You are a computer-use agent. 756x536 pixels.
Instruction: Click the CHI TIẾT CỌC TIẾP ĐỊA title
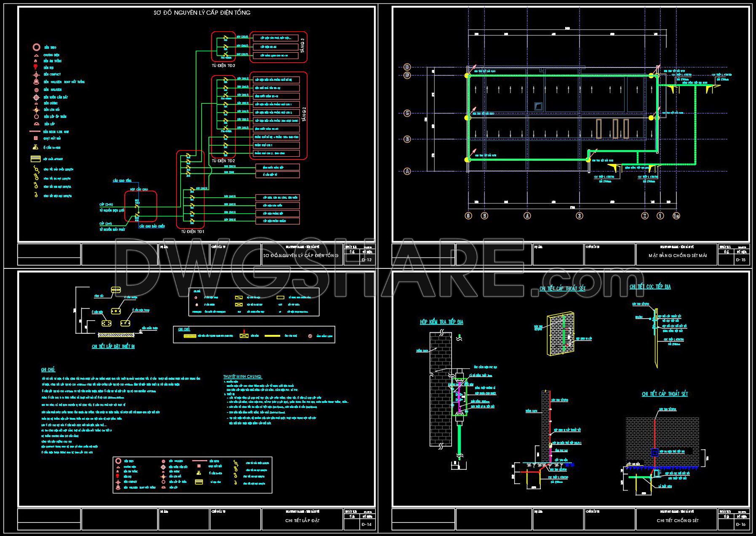[x=650, y=287]
